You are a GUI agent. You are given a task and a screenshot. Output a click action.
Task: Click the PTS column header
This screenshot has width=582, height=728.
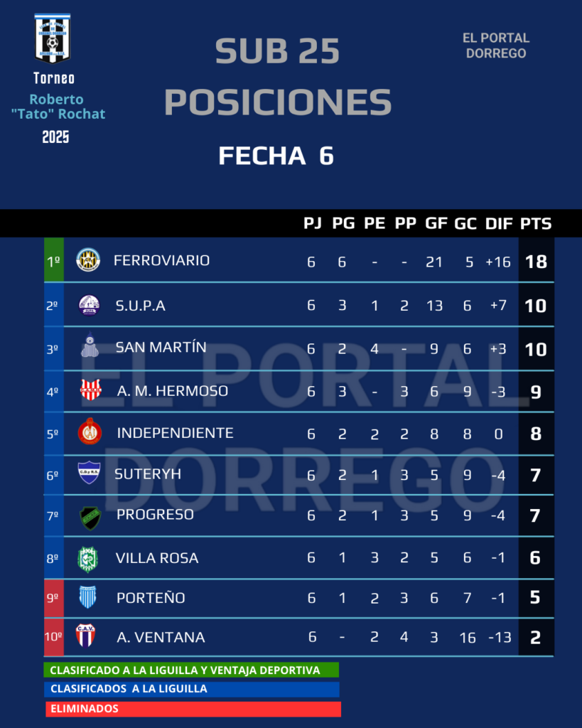coord(536,223)
